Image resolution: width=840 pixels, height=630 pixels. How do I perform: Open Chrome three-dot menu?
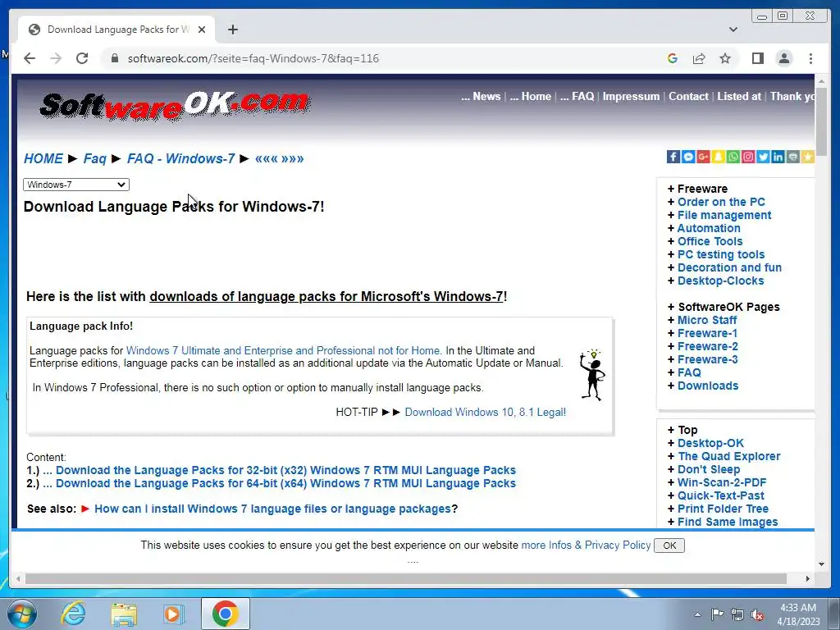[x=810, y=58]
